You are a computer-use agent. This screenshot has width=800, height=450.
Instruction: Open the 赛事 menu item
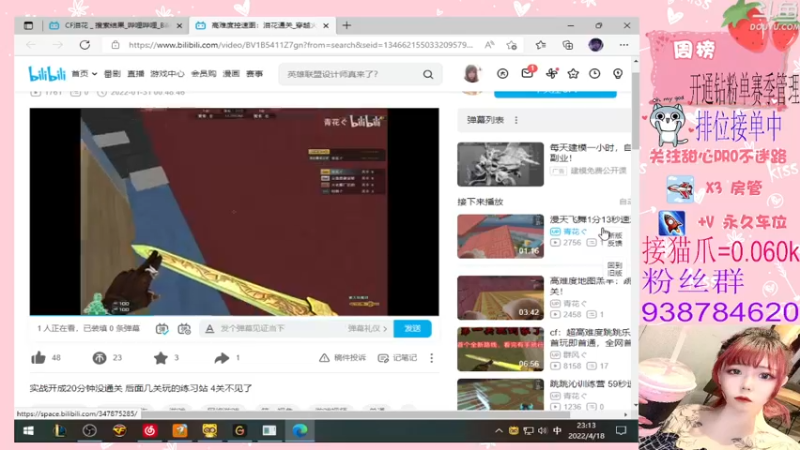click(254, 74)
